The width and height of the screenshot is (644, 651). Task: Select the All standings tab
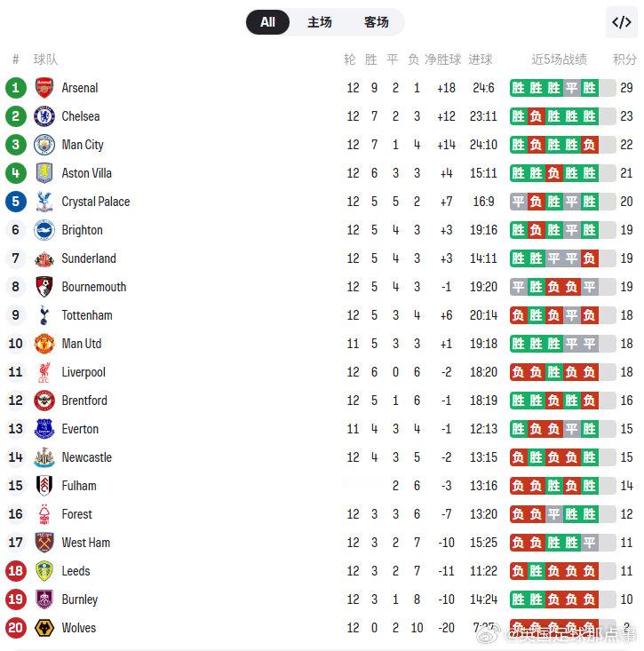267,22
